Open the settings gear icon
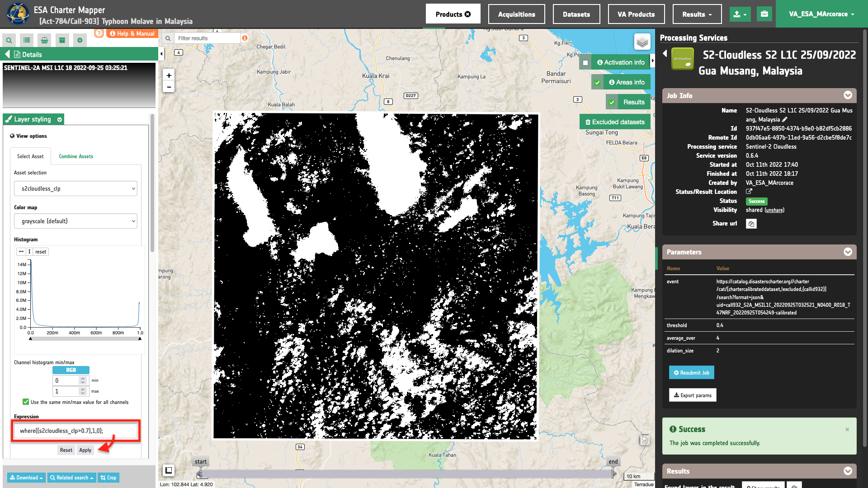868x488 pixels. coord(80,40)
